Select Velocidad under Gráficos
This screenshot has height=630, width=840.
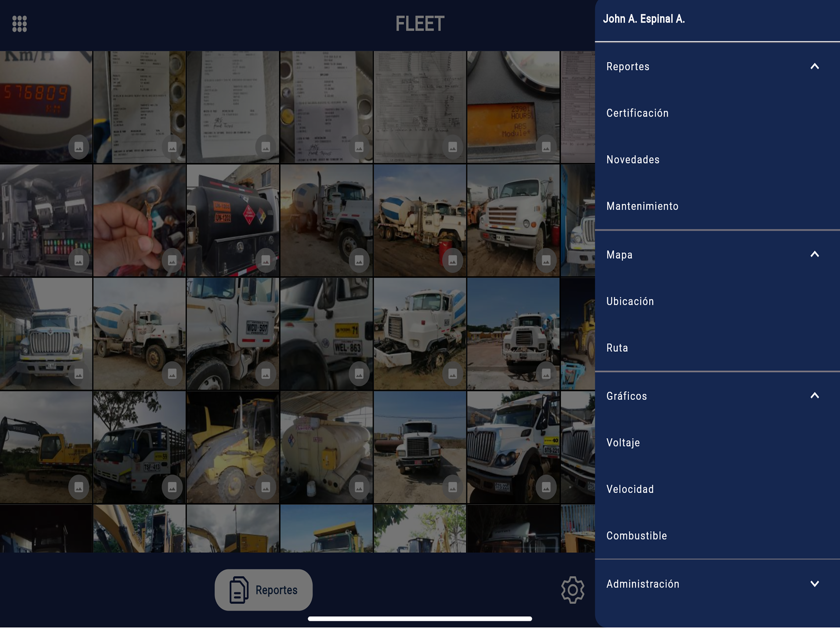(630, 489)
